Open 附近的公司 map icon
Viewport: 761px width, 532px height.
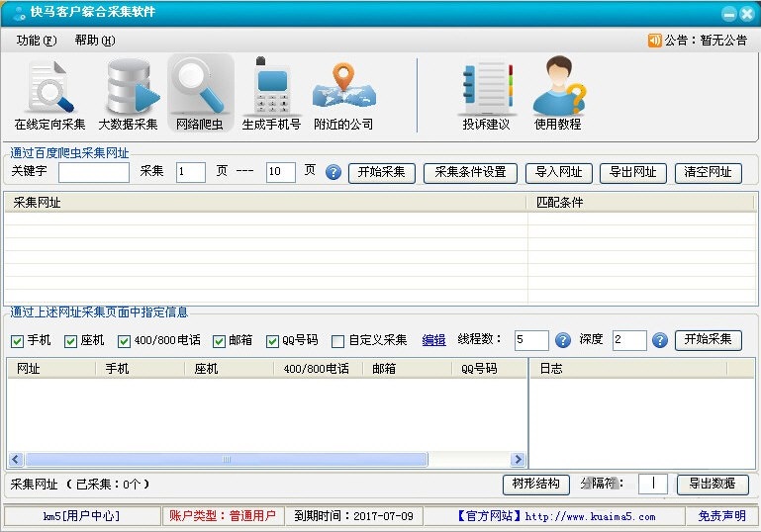[x=343, y=95]
